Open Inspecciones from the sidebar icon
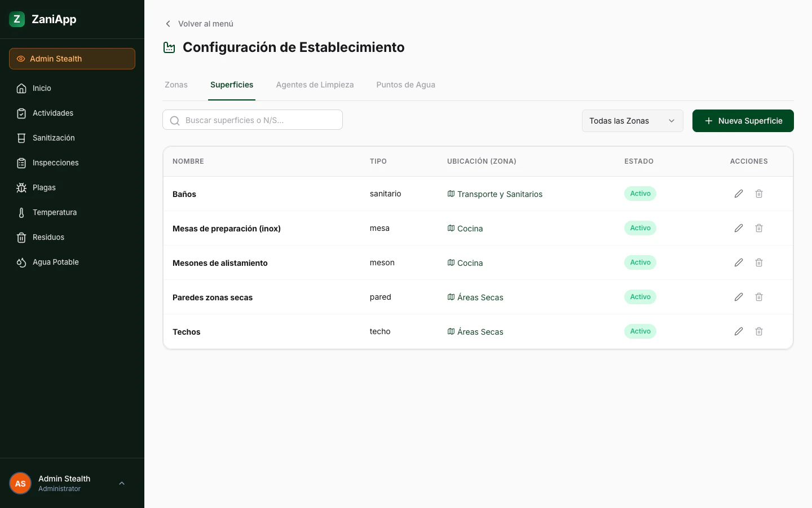This screenshot has width=812, height=508. (x=21, y=163)
